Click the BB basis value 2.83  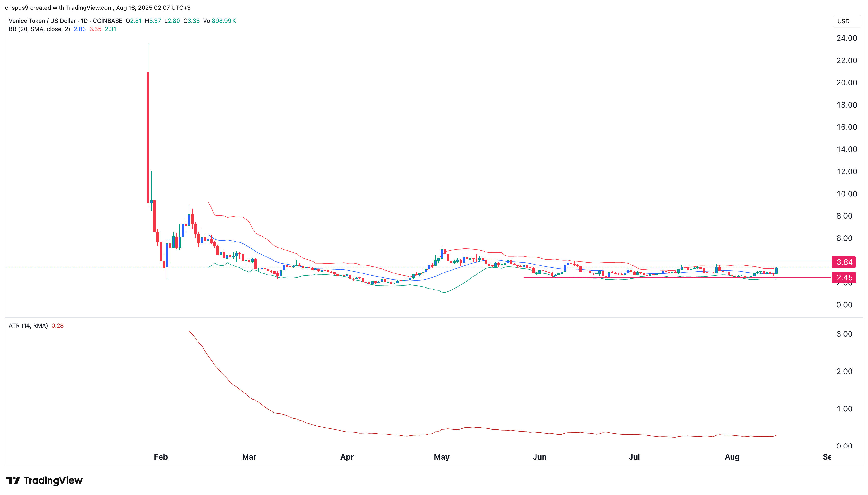(x=79, y=29)
